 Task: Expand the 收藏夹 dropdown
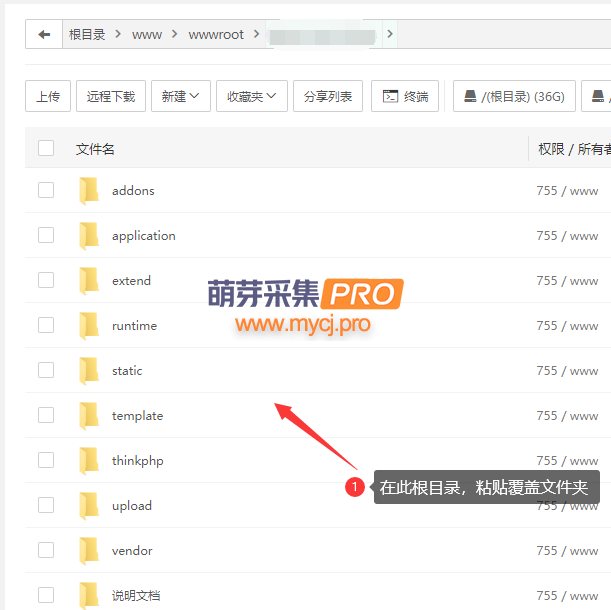252,96
